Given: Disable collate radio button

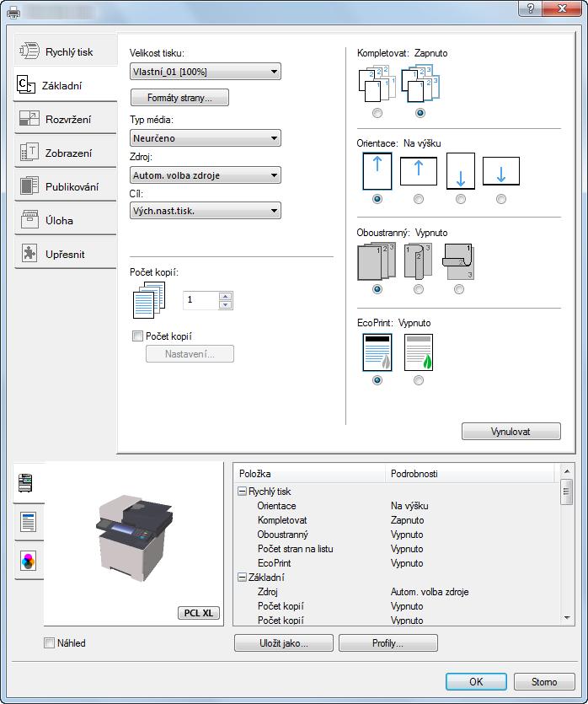Looking at the screenshot, I should [377, 113].
